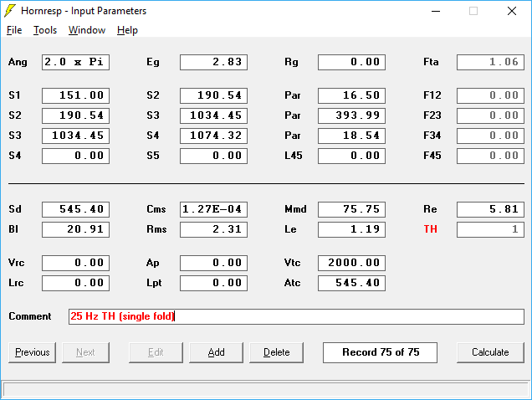Click the Hornresp lightning bolt title icon
532x400 pixels.
(x=10, y=11)
